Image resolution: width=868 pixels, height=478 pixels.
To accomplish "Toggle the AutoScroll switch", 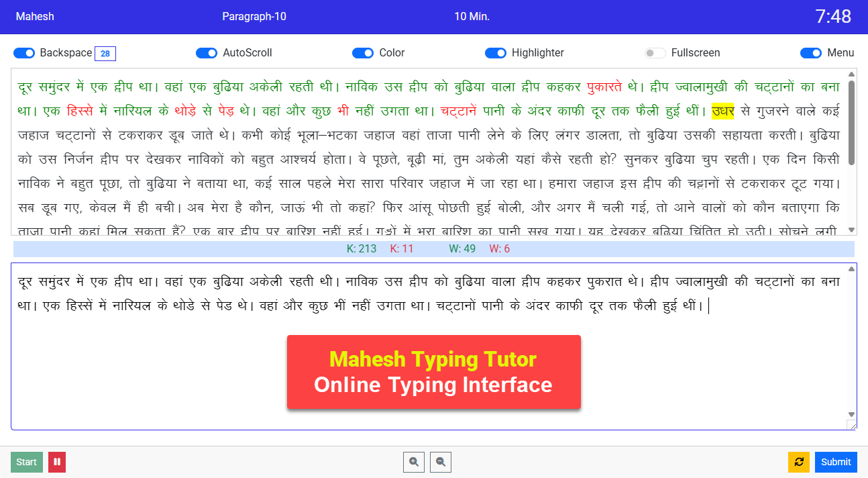I will point(207,53).
